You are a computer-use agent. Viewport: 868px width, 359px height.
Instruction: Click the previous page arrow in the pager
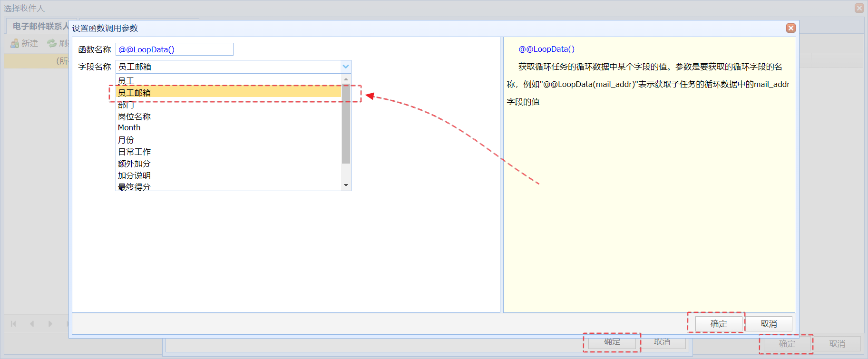click(x=32, y=324)
